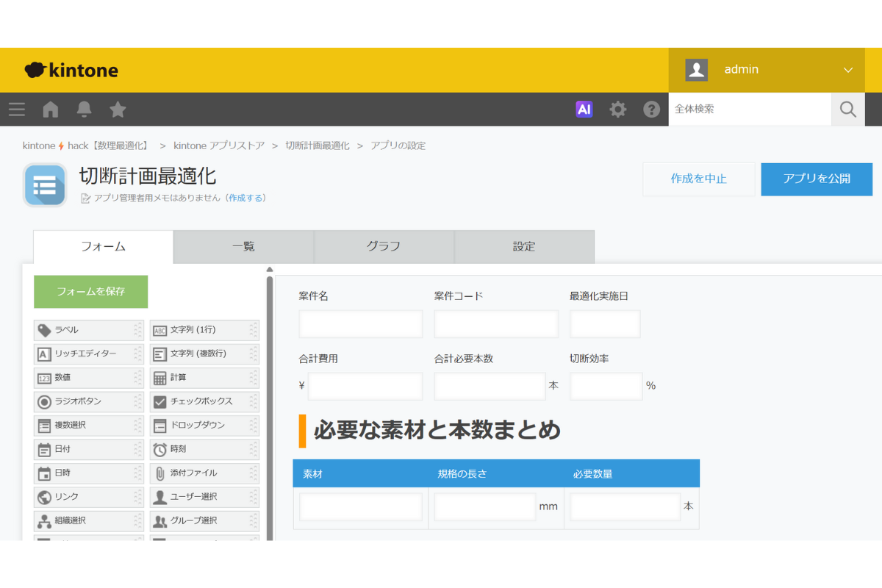Open notifications bell icon
This screenshot has width=882, height=588.
[x=85, y=110]
